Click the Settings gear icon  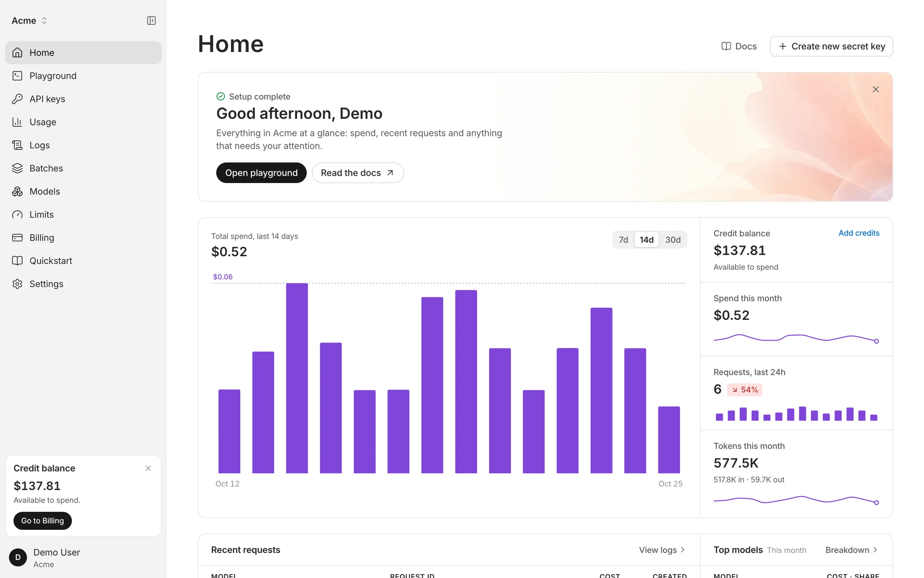[x=17, y=284]
